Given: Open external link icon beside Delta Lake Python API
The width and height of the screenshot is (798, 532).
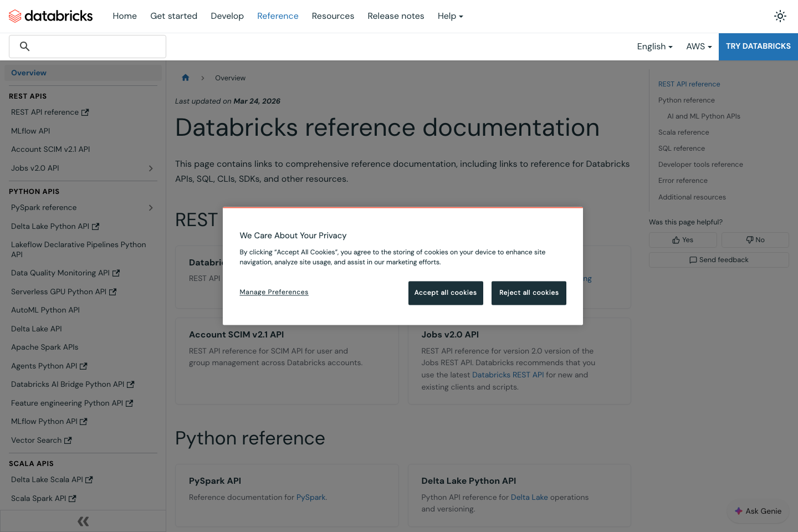Looking at the screenshot, I should coord(95,226).
